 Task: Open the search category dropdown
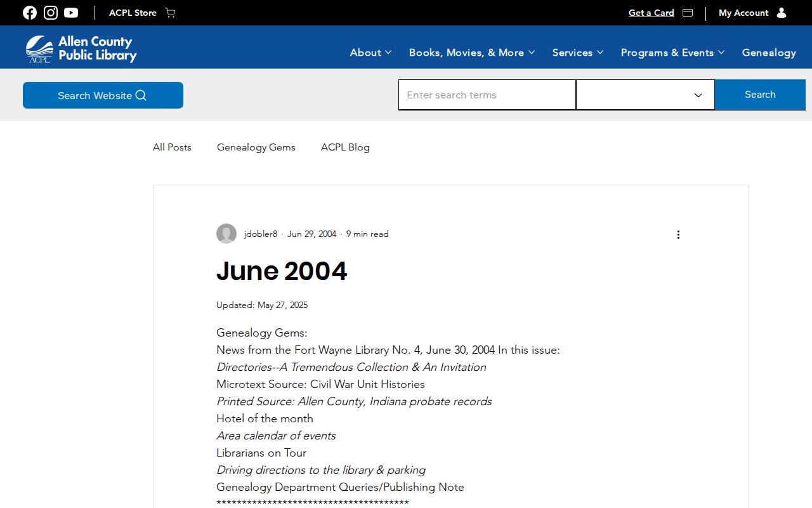(x=645, y=95)
